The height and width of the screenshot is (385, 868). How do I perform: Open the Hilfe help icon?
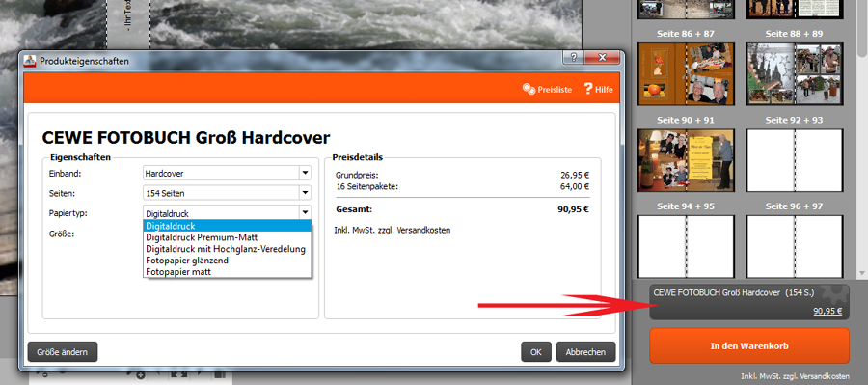click(x=598, y=89)
